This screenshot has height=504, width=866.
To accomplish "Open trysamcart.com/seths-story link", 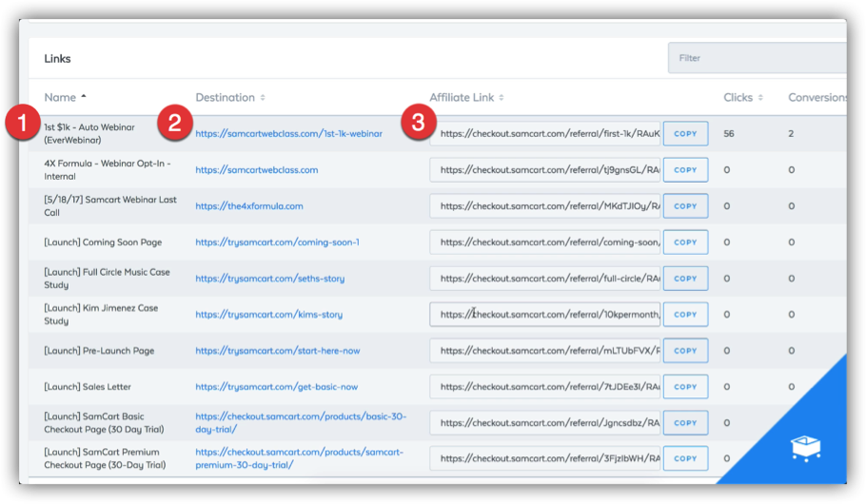I will pos(270,279).
